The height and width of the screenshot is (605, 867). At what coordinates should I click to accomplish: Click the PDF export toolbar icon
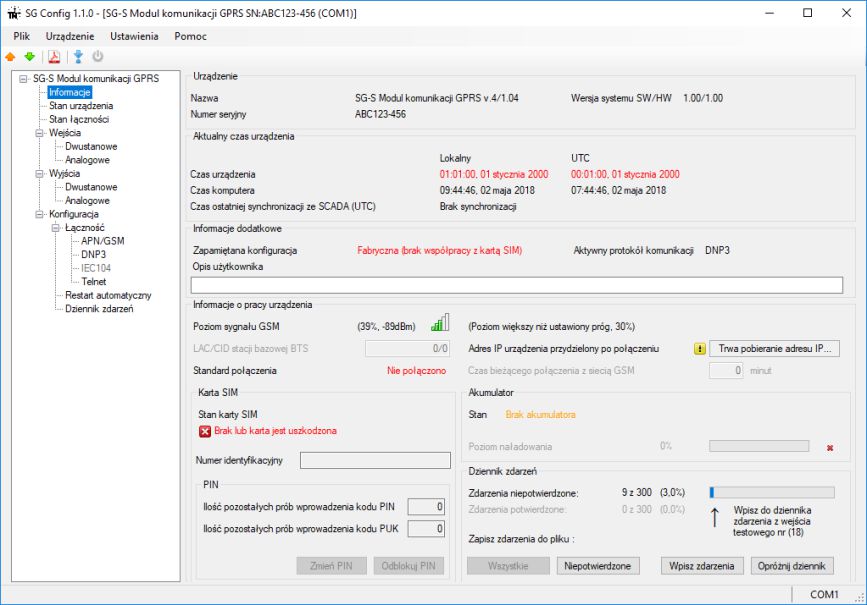click(x=55, y=56)
